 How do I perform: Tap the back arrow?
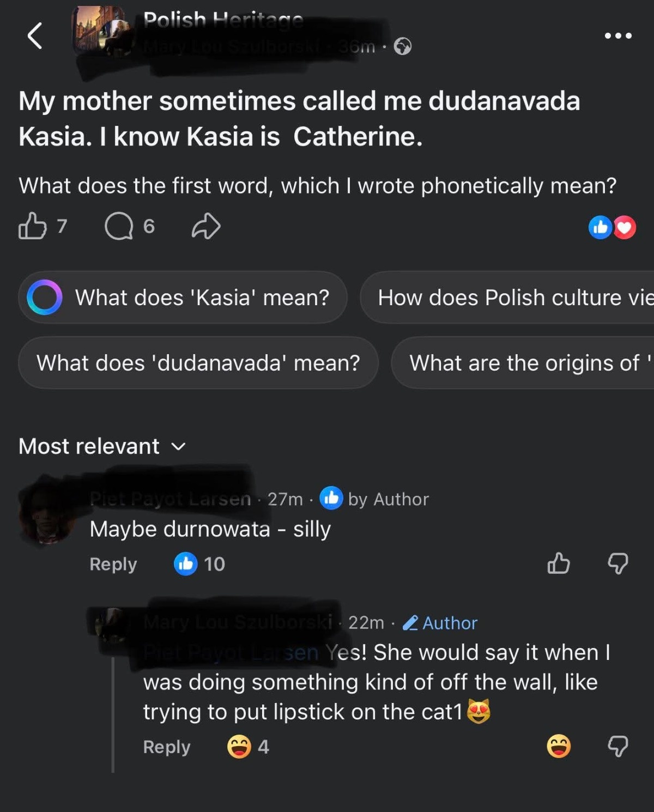tap(35, 36)
